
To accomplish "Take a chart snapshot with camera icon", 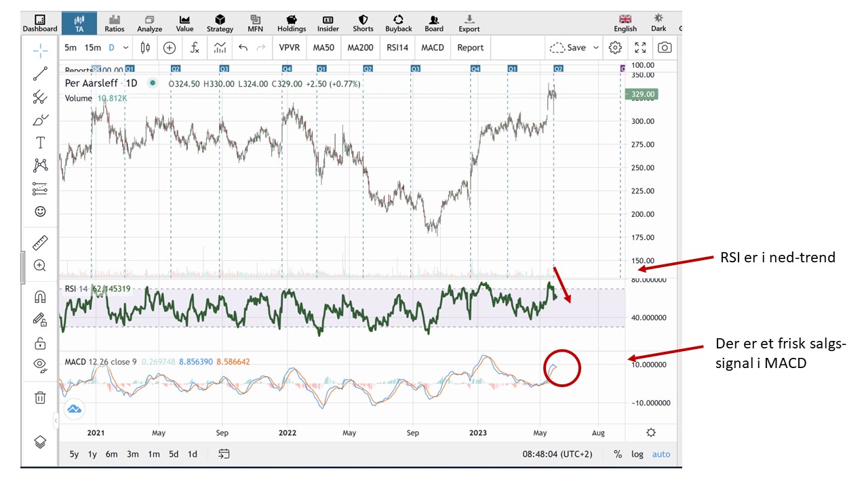I will [665, 47].
